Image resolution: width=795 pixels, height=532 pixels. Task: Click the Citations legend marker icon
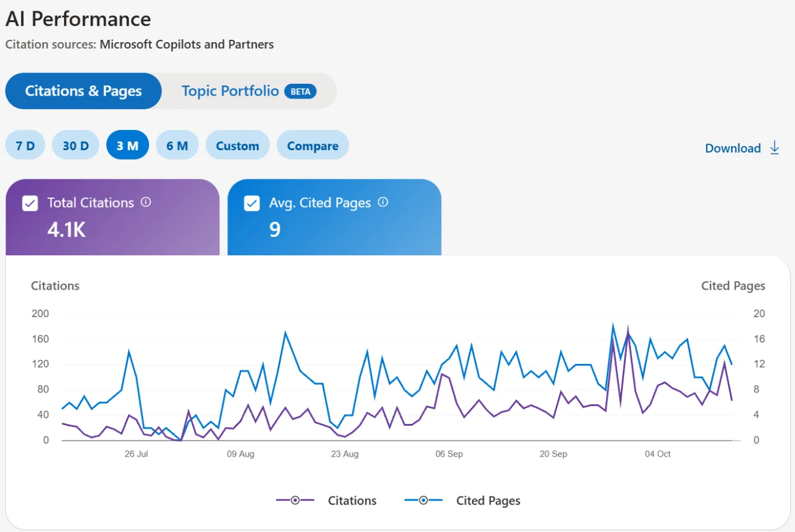click(x=295, y=501)
